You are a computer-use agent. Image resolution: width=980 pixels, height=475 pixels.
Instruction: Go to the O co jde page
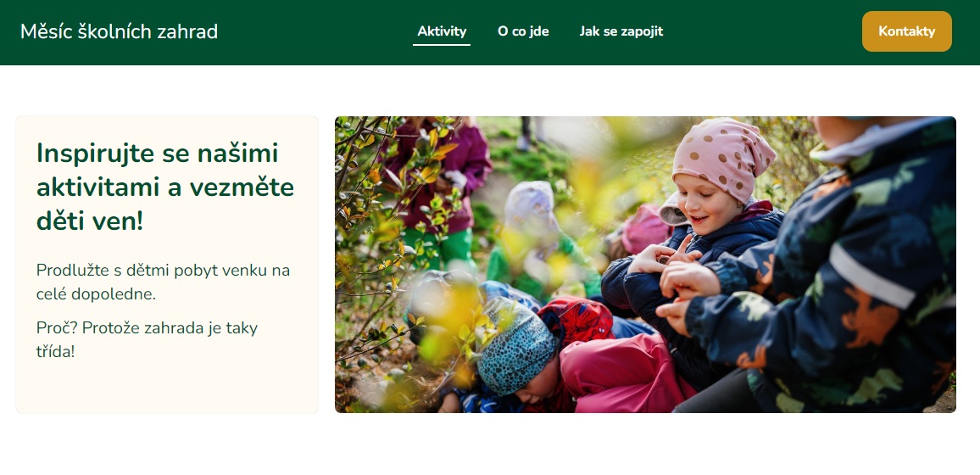523,31
